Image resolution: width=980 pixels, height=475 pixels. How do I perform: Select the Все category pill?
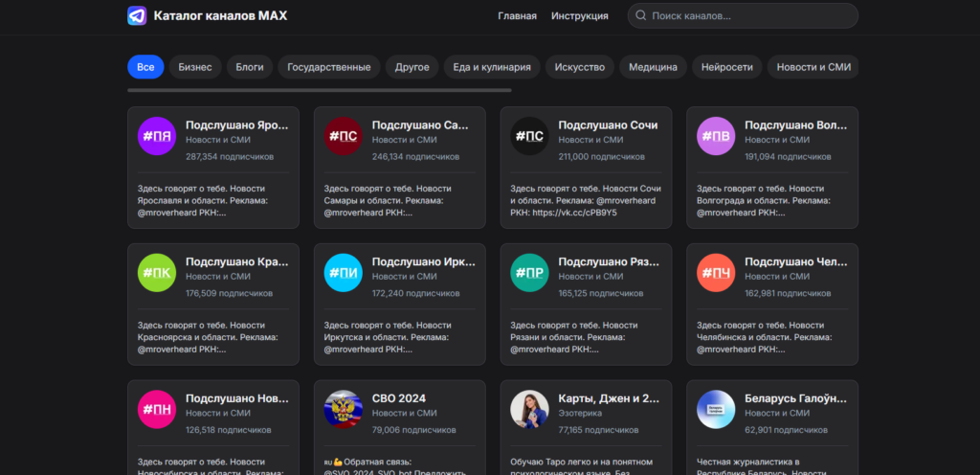point(145,67)
